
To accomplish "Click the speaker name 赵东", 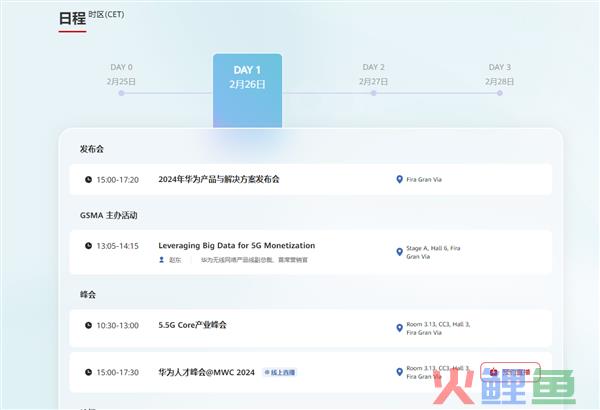I will (175, 260).
